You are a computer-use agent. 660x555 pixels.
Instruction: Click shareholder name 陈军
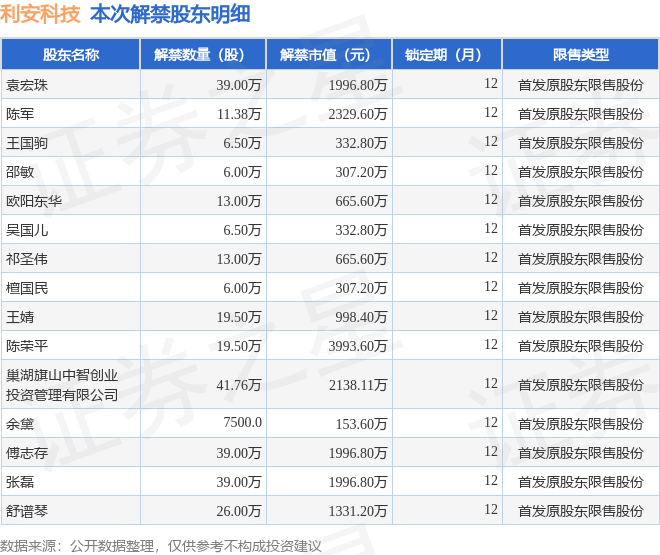pyautogui.click(x=20, y=114)
